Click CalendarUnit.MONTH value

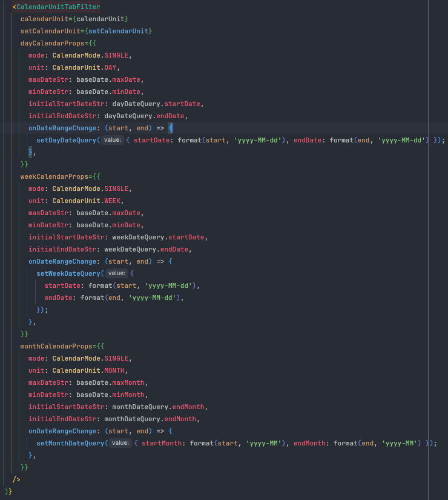coord(88,370)
